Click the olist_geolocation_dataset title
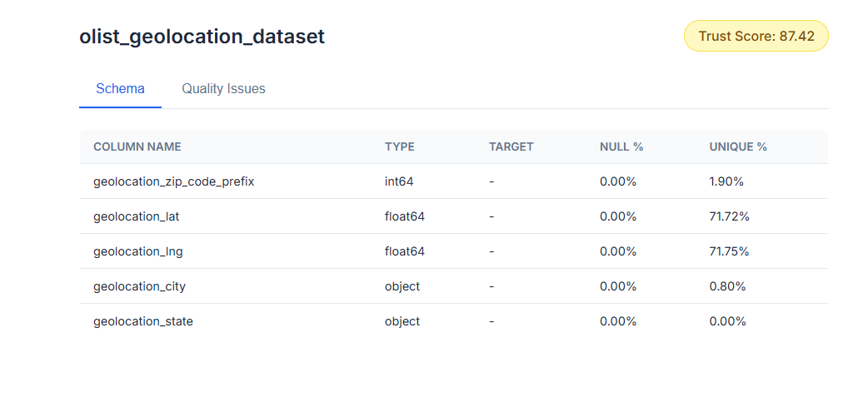 tap(202, 37)
